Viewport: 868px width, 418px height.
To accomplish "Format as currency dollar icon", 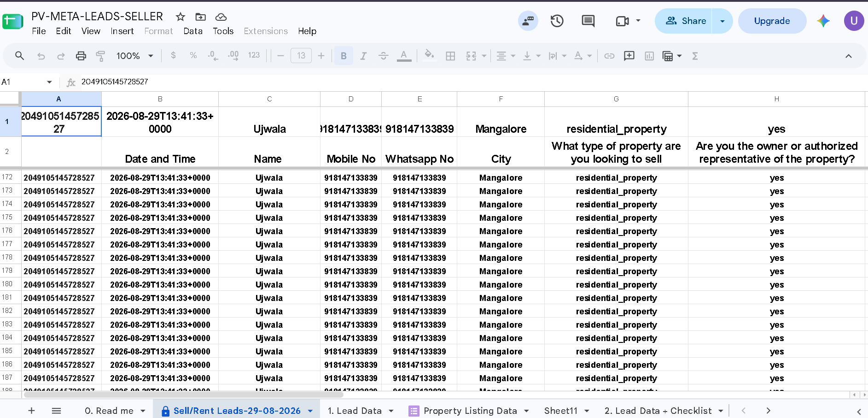I will [x=173, y=55].
